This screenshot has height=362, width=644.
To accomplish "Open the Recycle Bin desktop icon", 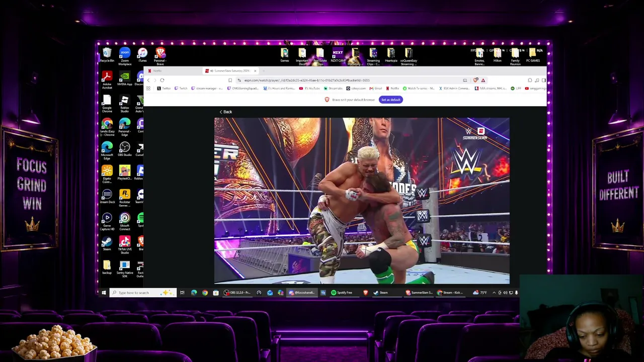I will click(107, 55).
